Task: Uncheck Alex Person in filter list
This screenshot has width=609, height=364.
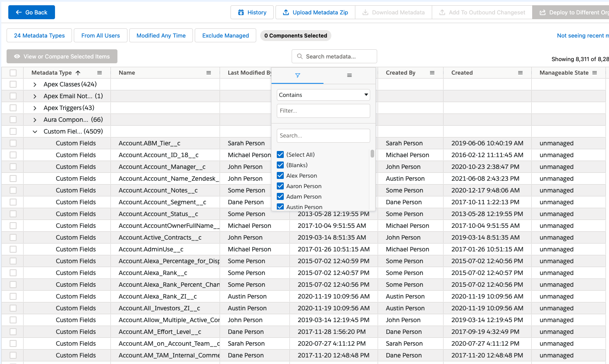Action: [280, 175]
